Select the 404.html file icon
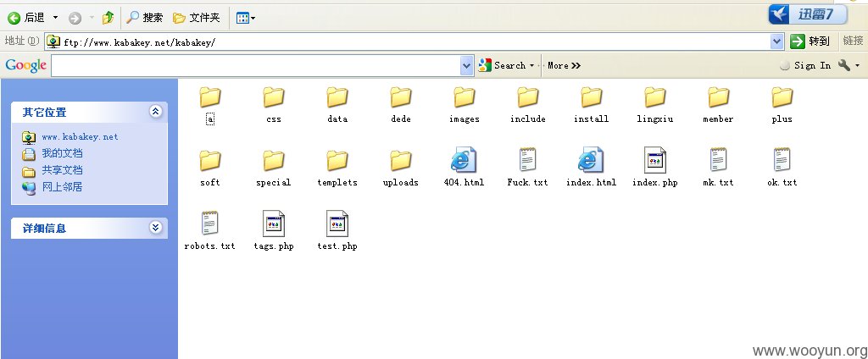The height and width of the screenshot is (359, 868). click(x=464, y=160)
